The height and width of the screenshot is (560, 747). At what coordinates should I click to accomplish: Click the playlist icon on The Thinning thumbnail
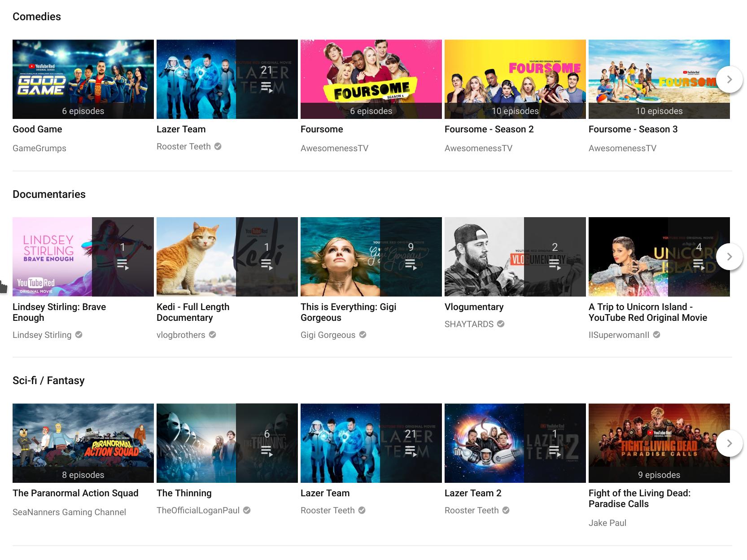(266, 451)
